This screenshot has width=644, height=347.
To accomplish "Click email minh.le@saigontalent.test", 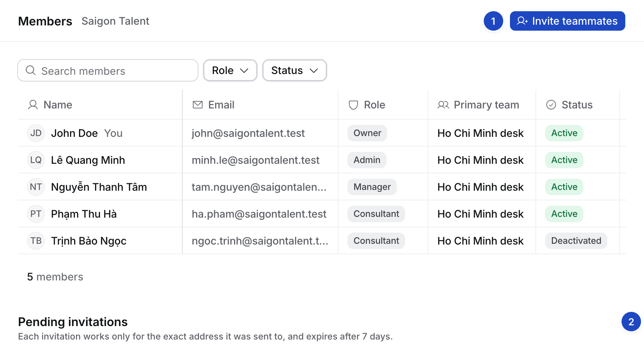I will point(256,160).
